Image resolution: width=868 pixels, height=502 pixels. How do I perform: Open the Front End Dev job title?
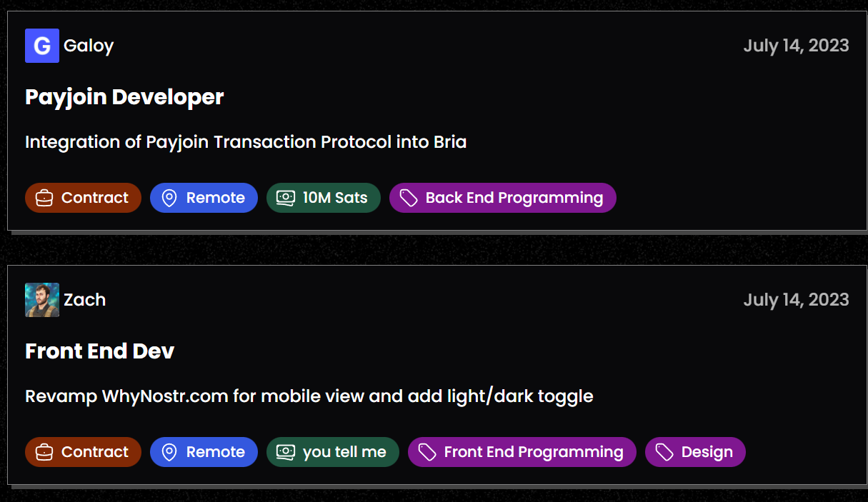[x=99, y=351]
